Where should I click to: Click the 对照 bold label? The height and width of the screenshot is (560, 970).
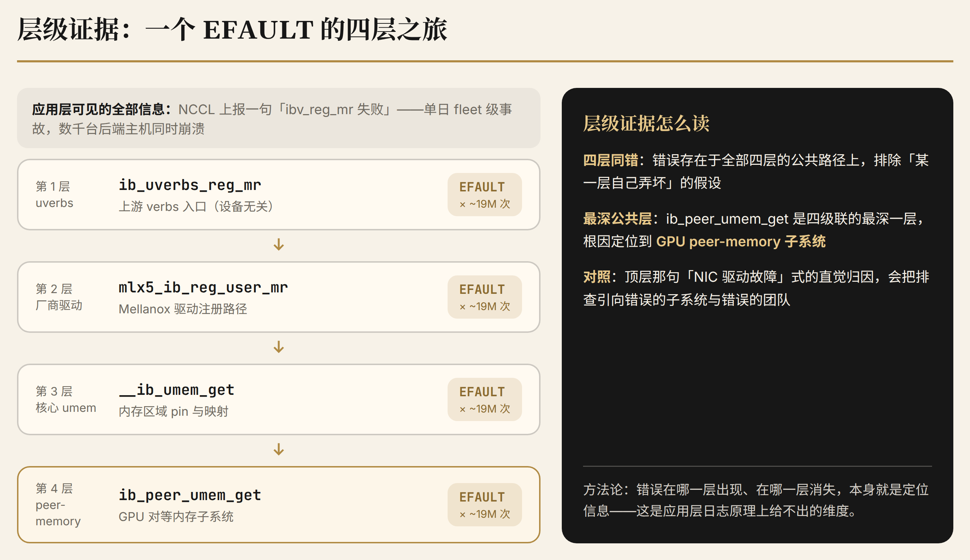point(597,277)
